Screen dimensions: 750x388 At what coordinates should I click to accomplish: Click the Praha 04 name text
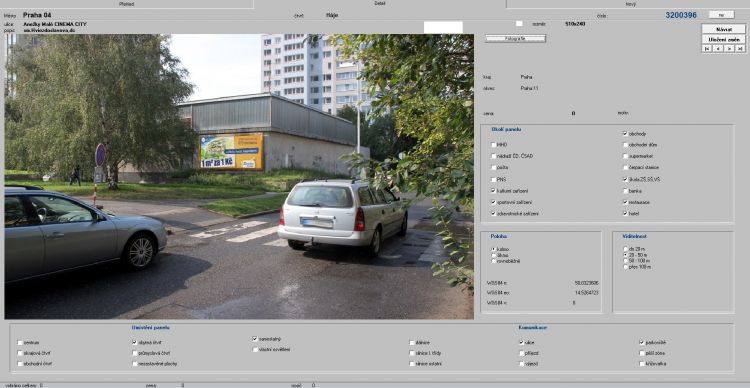[x=37, y=15]
